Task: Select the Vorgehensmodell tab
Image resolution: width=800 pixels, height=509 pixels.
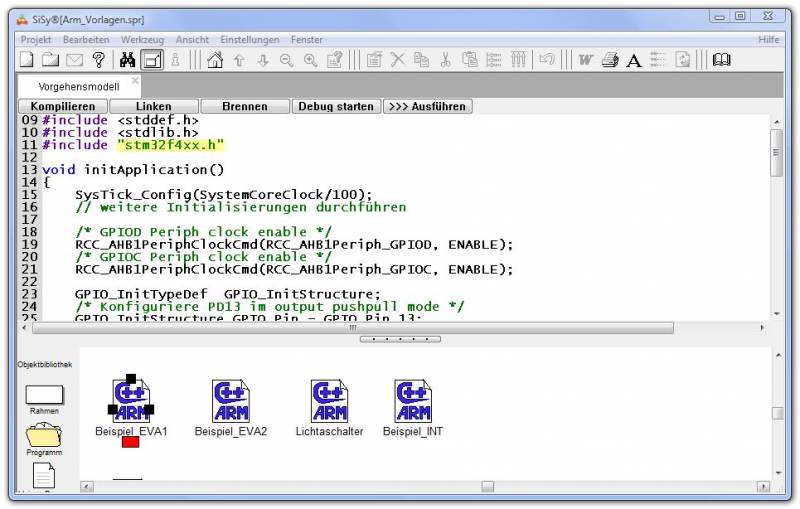Action: pos(79,86)
